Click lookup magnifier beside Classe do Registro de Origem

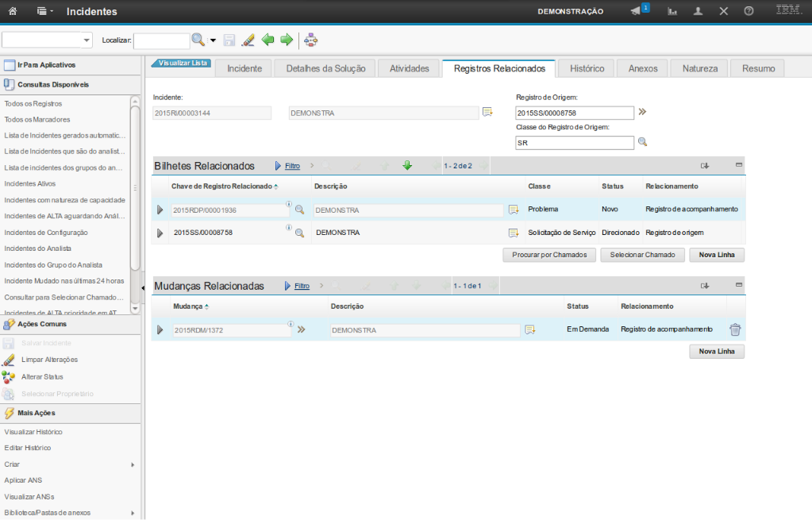(x=643, y=142)
